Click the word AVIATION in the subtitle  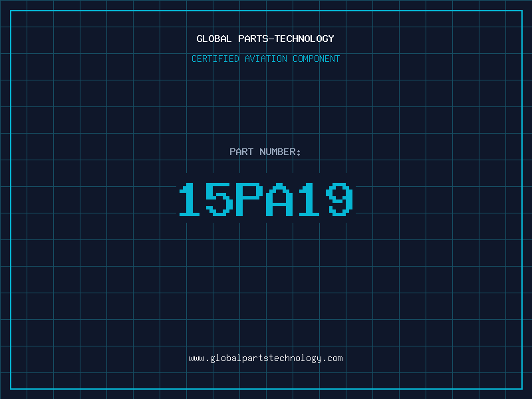(267, 59)
